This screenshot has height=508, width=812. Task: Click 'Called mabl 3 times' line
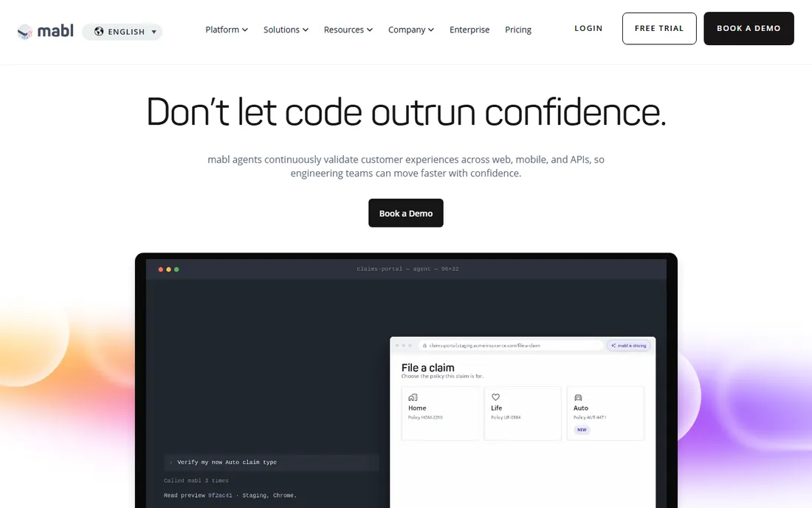pyautogui.click(x=196, y=481)
